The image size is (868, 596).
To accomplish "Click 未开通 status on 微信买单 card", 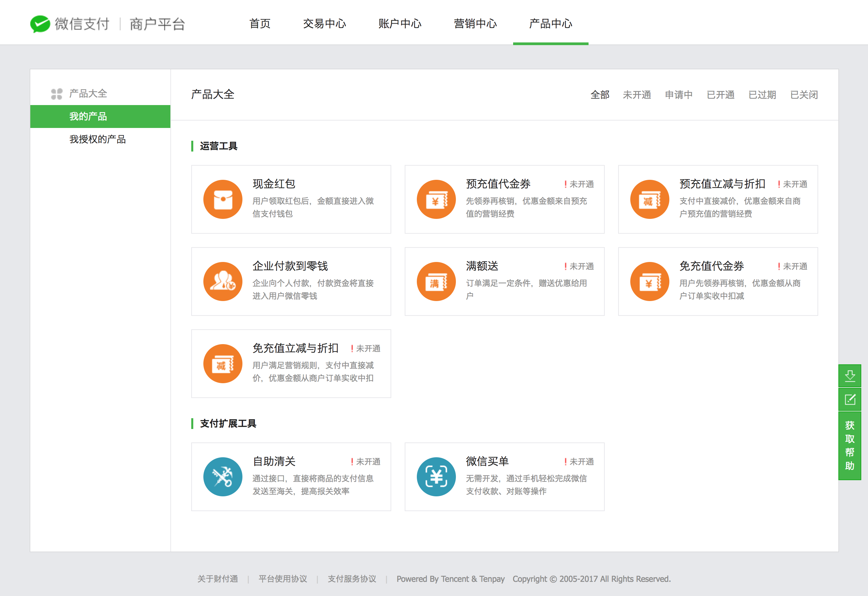I will (579, 462).
